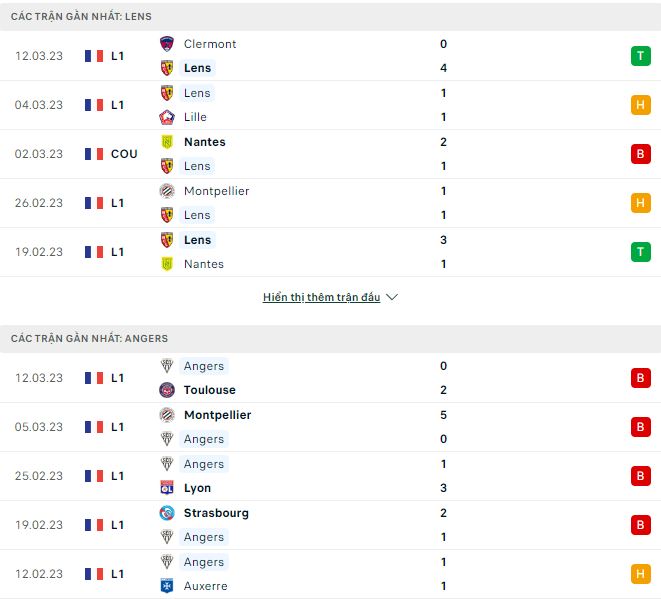Click the Lens name in Lens-Lille match
This screenshot has width=661, height=599.
point(198,93)
